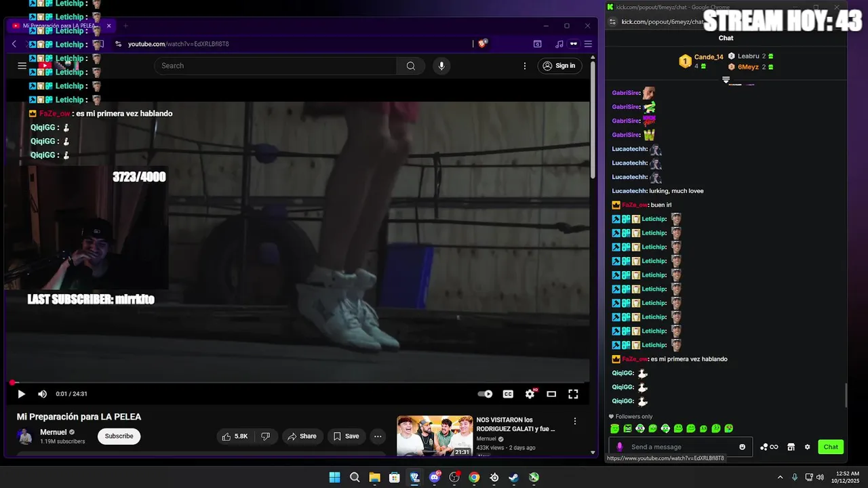The height and width of the screenshot is (488, 868).
Task: Save the video to a playlist
Action: tap(347, 436)
